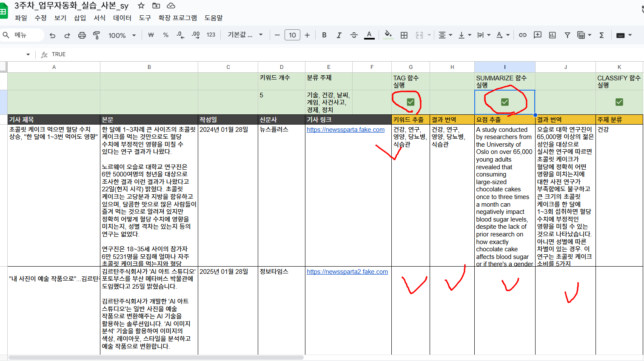Screen dimensions: 644x361
Task: Open the 기본값 font dropdown
Action: pos(245,35)
